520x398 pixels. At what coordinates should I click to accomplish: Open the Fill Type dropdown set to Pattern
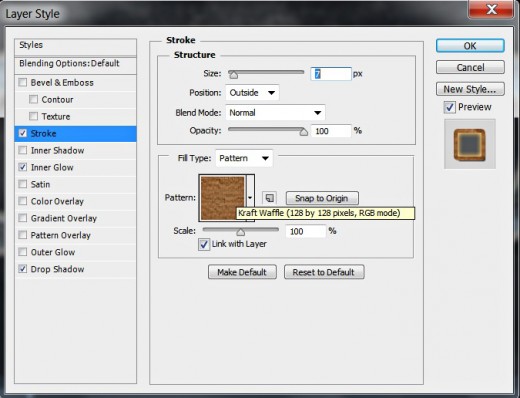[x=244, y=158]
